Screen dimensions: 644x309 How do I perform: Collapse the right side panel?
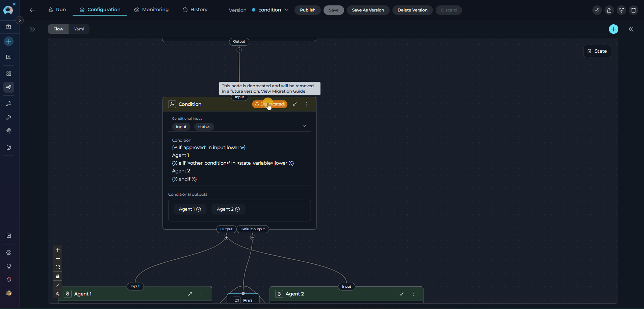pyautogui.click(x=631, y=29)
